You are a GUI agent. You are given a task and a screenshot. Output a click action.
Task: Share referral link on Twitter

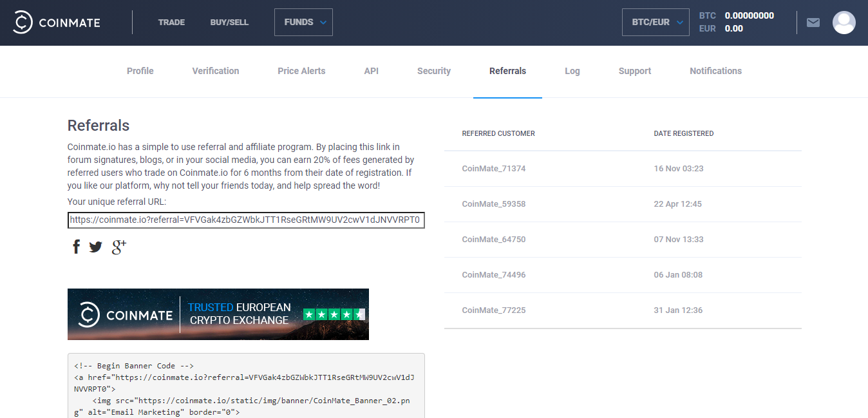point(96,247)
